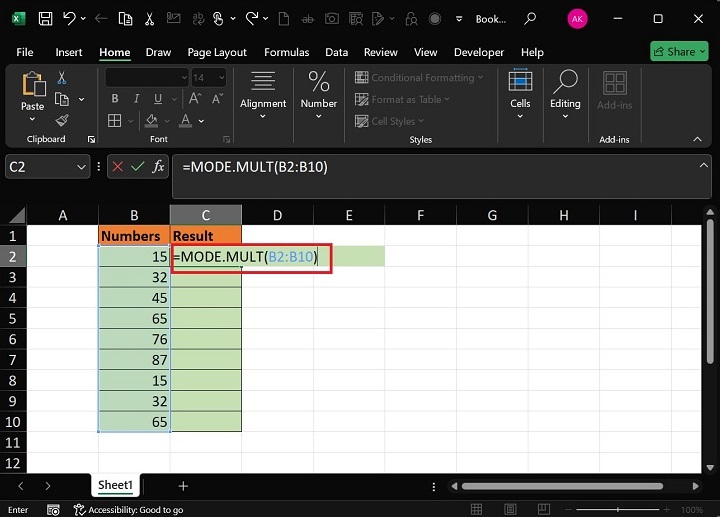Click the Paste clipboard icon
Screen dimensions: 720x517
pyautogui.click(x=33, y=84)
